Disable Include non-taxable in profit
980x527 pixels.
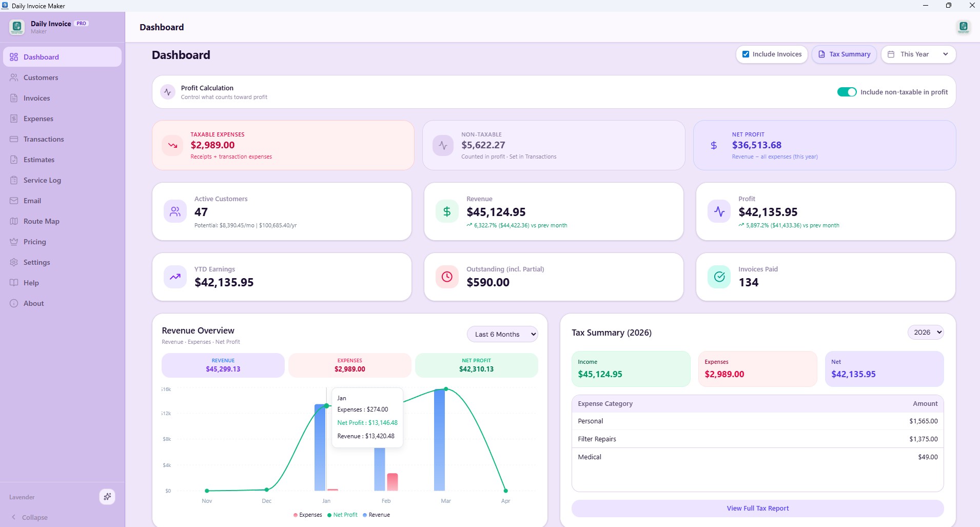tap(848, 92)
